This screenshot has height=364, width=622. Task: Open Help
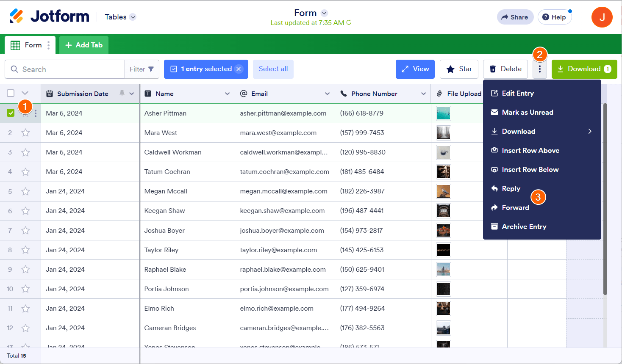554,17
